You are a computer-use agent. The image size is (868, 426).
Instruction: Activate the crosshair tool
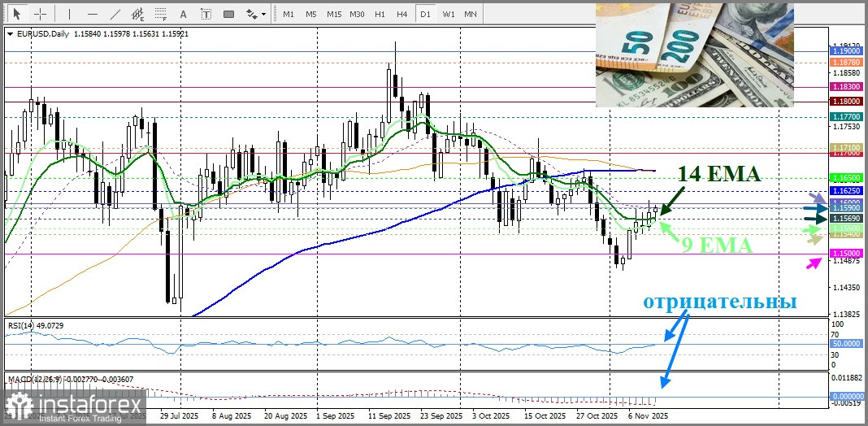coord(40,14)
